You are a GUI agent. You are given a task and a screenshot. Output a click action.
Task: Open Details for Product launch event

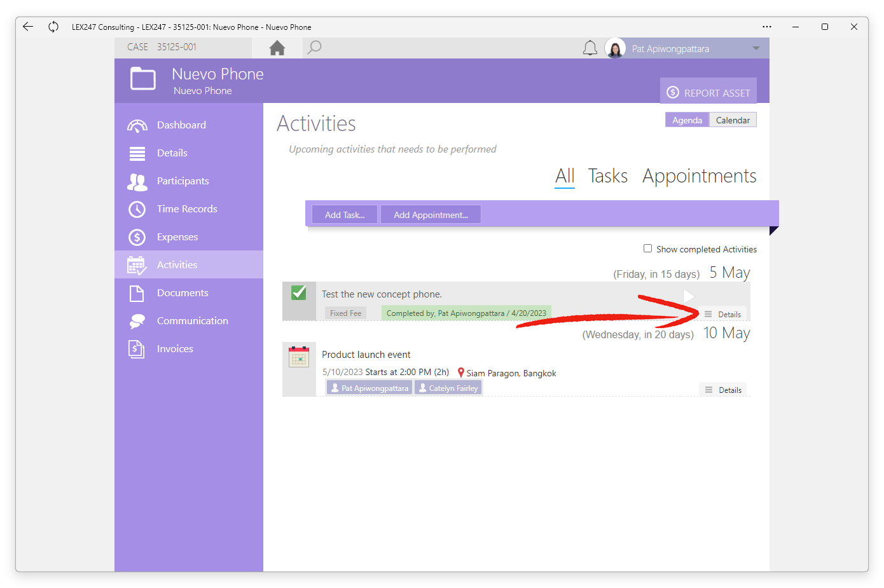pos(722,390)
